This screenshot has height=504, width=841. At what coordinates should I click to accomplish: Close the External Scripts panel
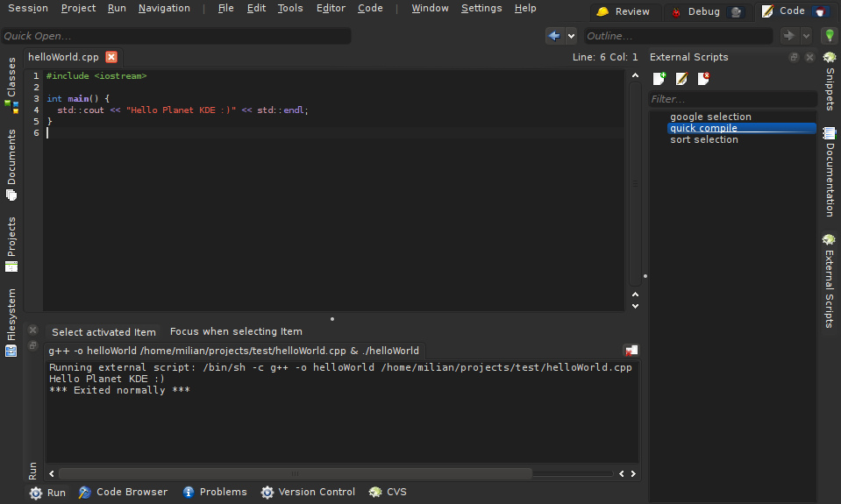(x=810, y=57)
